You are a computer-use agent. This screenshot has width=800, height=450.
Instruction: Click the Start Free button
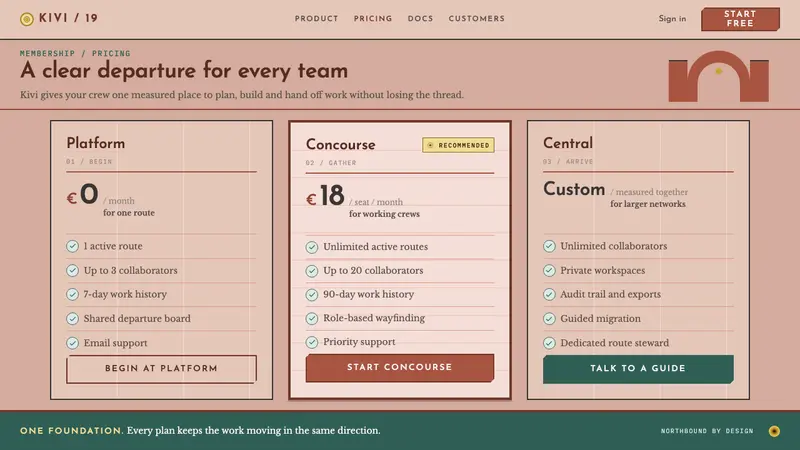740,19
